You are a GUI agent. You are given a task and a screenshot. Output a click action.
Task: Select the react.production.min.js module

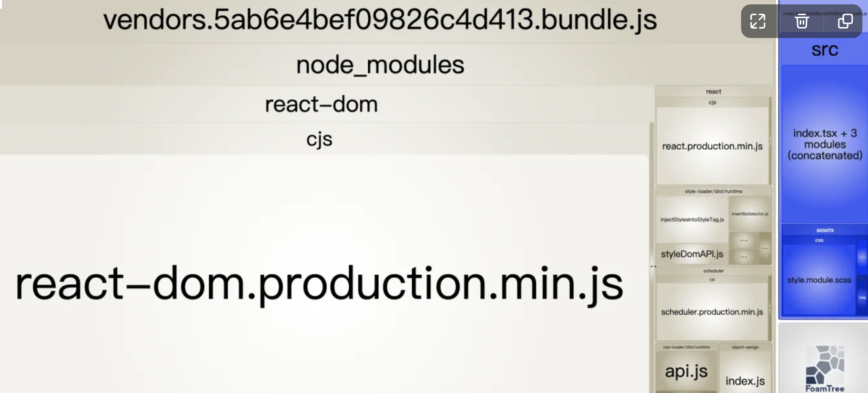click(x=712, y=146)
